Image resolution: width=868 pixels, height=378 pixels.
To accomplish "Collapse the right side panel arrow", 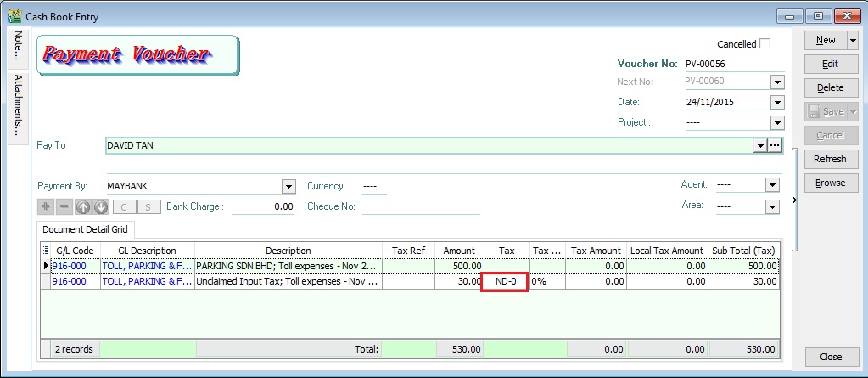I will pos(794,200).
